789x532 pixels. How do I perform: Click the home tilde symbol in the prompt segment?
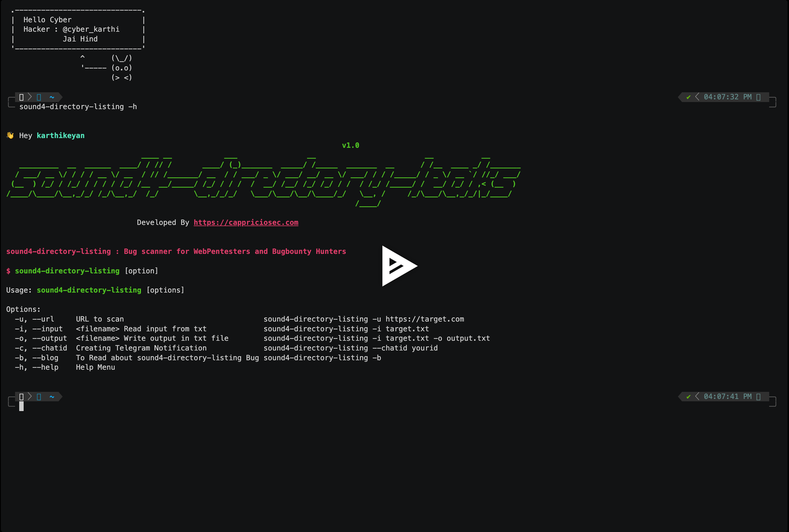(51, 97)
